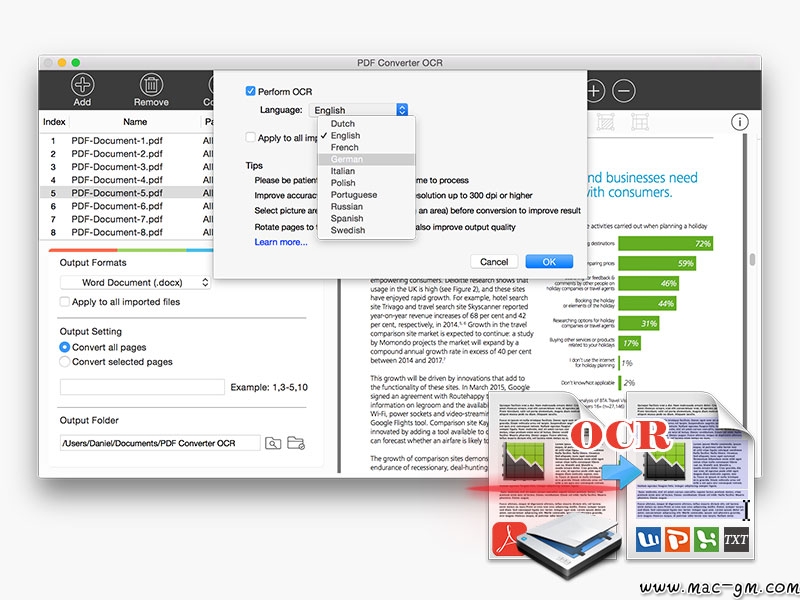Viewport: 800px width, 600px height.
Task: Choose Russian from the language list
Action: tap(366, 206)
